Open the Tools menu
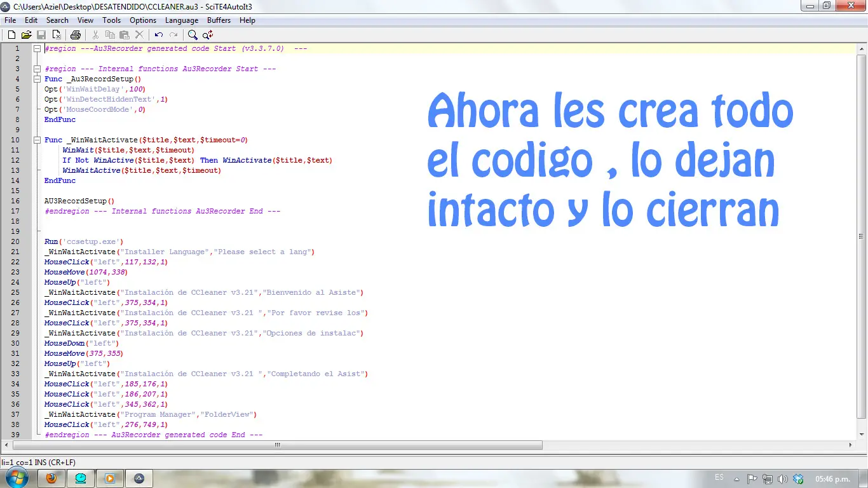The image size is (868, 488). 111,20
